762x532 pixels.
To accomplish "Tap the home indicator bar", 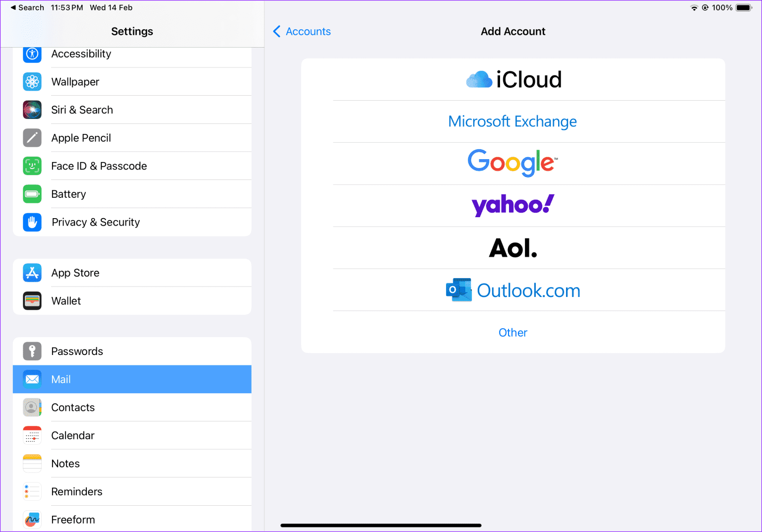I will (381, 525).
